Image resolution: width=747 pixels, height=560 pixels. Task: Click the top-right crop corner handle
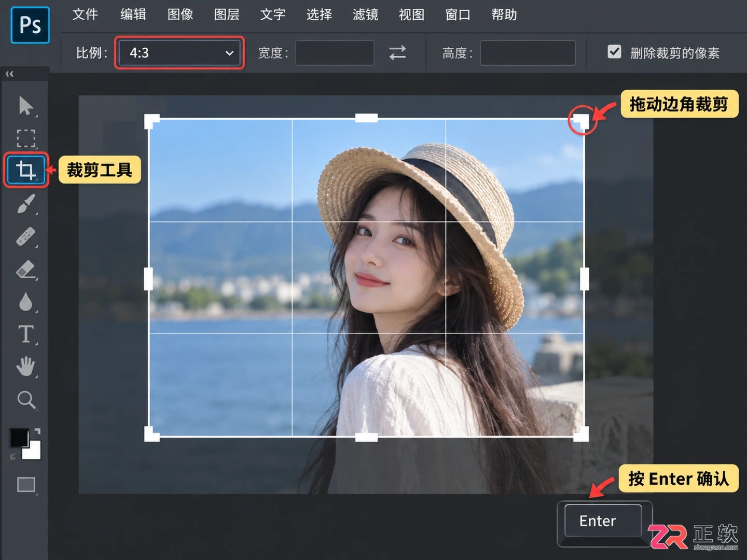[x=582, y=121]
